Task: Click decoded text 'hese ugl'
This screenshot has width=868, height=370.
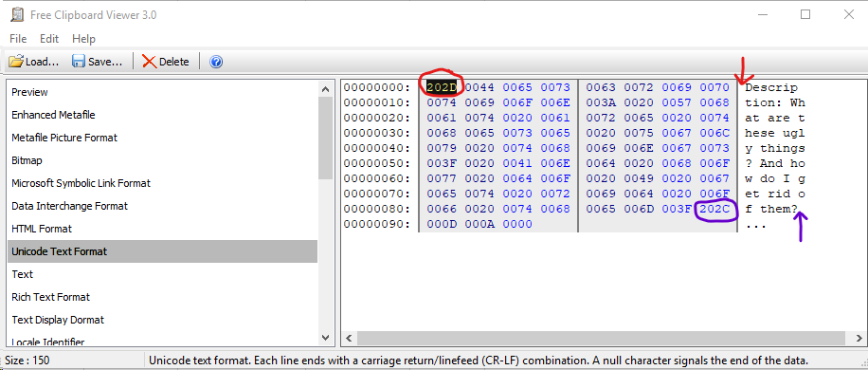Action: [x=775, y=134]
